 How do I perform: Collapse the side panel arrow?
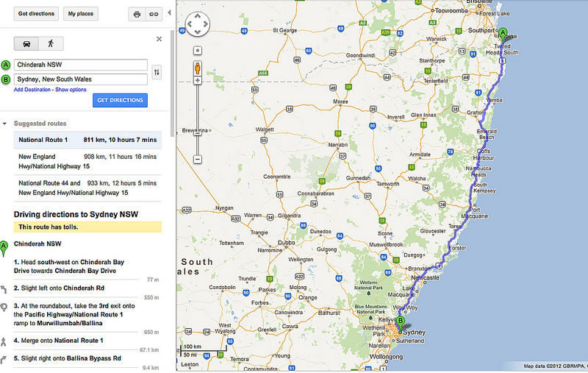pos(169,13)
